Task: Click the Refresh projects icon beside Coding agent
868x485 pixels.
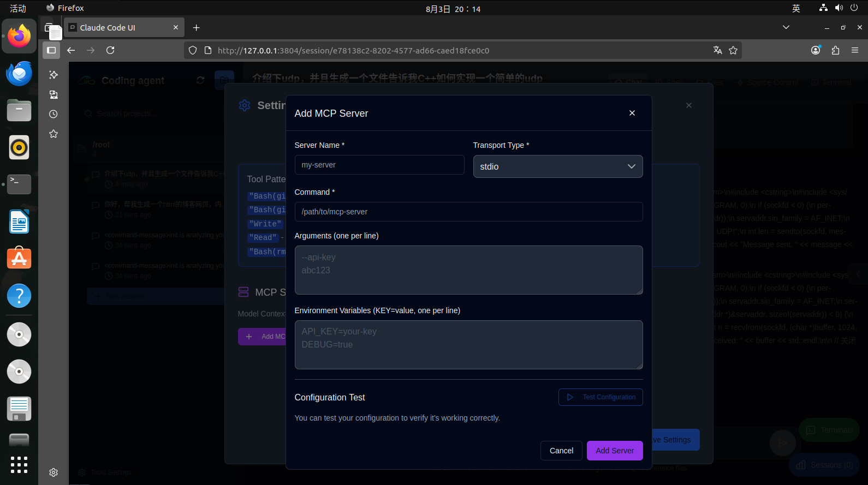Action: click(x=200, y=80)
